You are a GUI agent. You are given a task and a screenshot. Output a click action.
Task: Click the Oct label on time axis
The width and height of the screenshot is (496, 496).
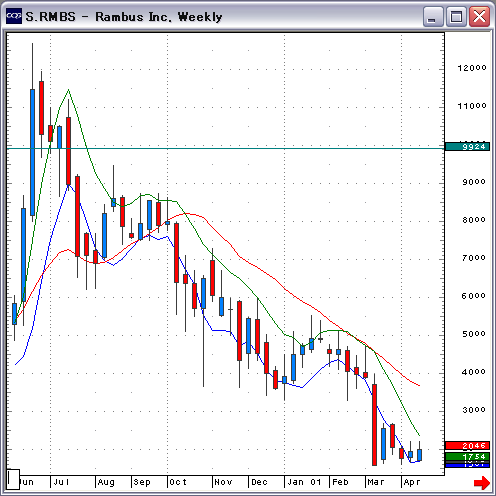click(x=178, y=482)
